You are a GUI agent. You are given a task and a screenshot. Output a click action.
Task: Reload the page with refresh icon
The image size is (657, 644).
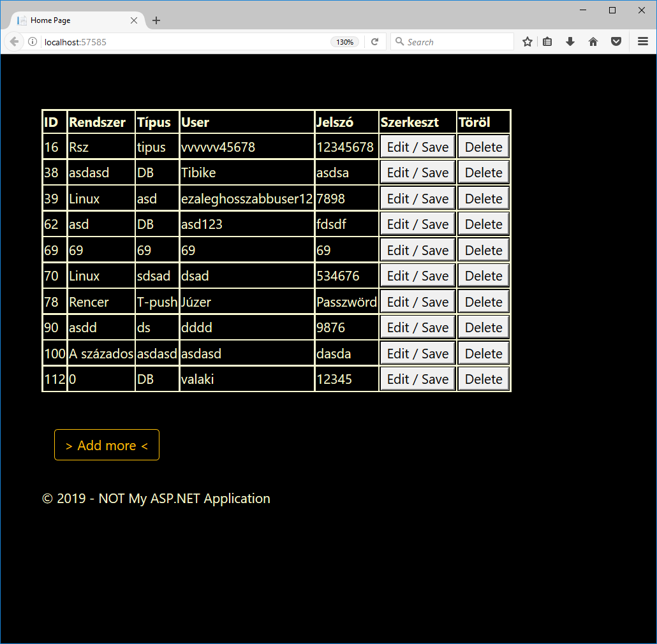tap(375, 42)
